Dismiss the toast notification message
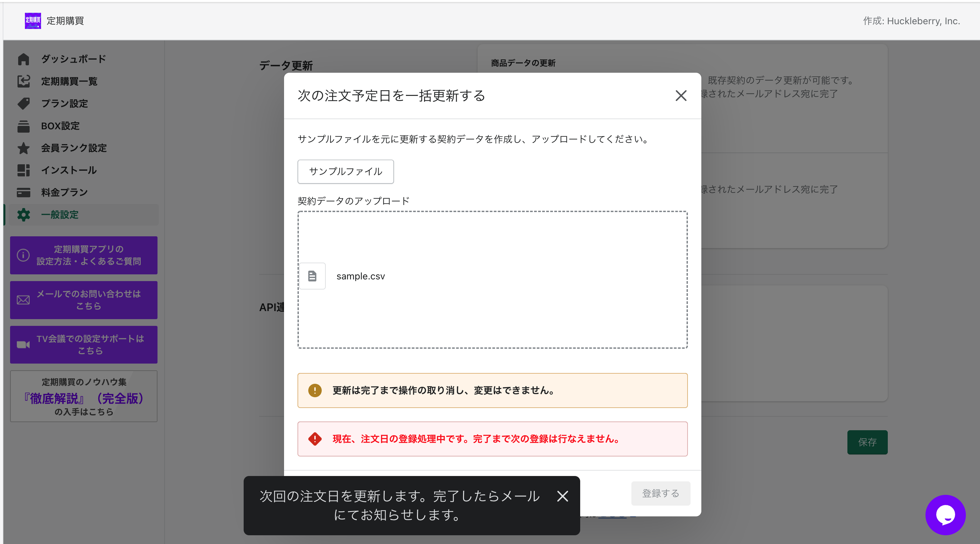This screenshot has height=544, width=980. point(562,496)
